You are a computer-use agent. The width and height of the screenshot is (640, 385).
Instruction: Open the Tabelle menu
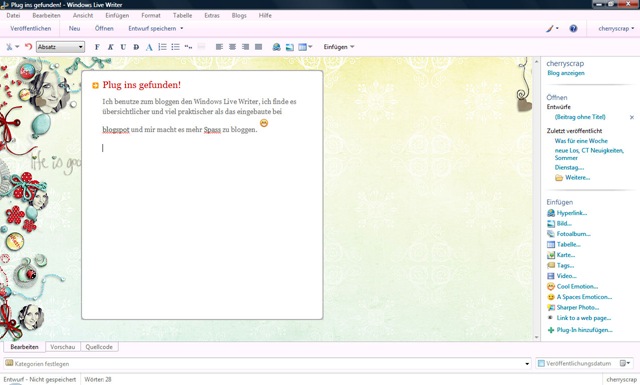(x=182, y=16)
